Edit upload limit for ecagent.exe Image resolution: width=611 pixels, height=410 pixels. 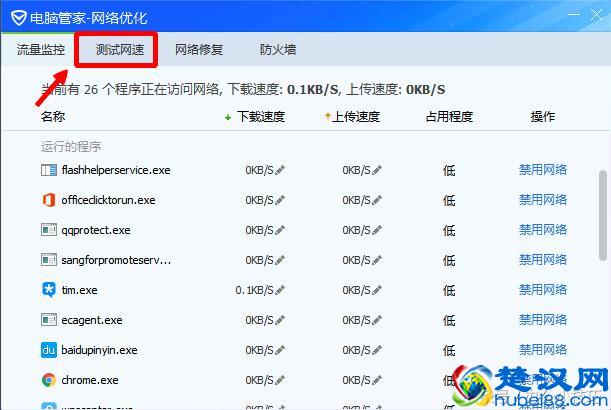click(x=377, y=320)
